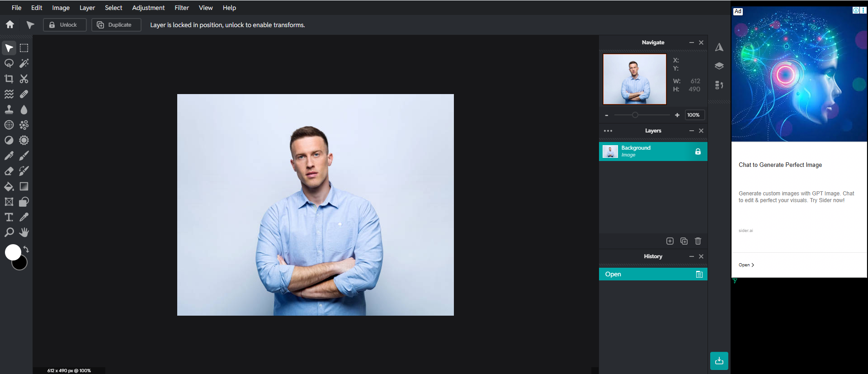Pick the scissors Cutout tool
This screenshot has width=868, height=374.
tap(24, 79)
